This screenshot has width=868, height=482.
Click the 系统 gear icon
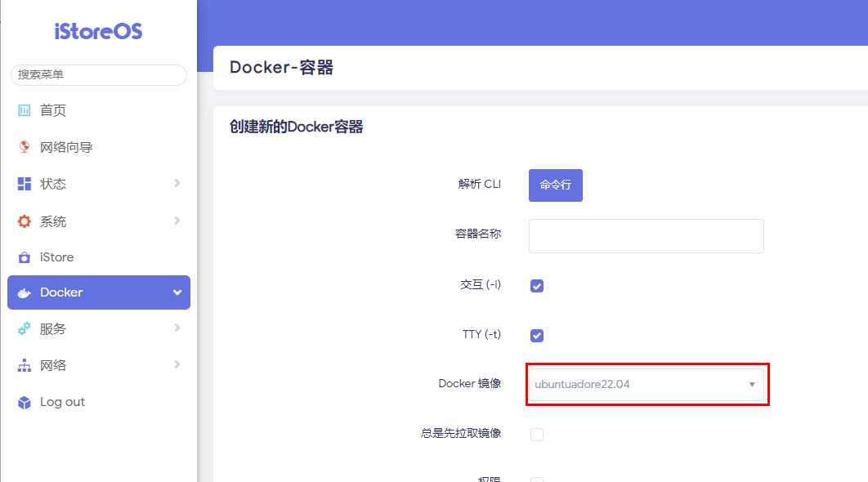pos(25,221)
